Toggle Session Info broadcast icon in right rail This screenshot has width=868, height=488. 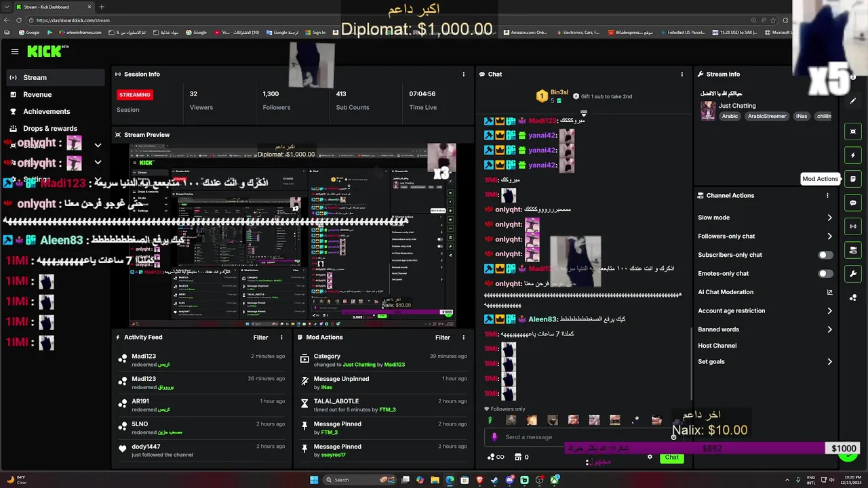click(853, 226)
